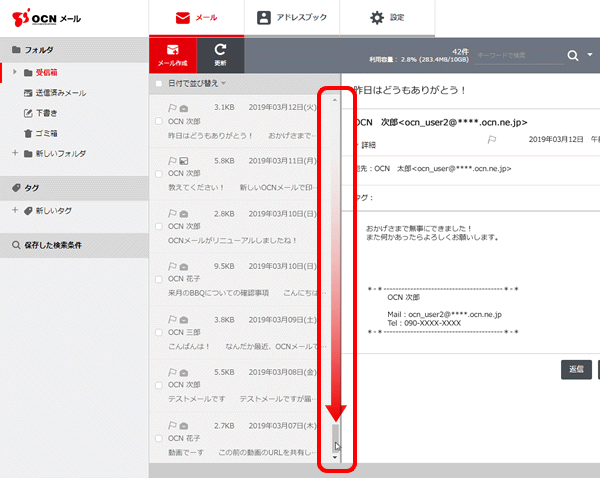This screenshot has height=478, width=600.
Task: Click the mail list scrollbar thumb
Action: (335, 438)
